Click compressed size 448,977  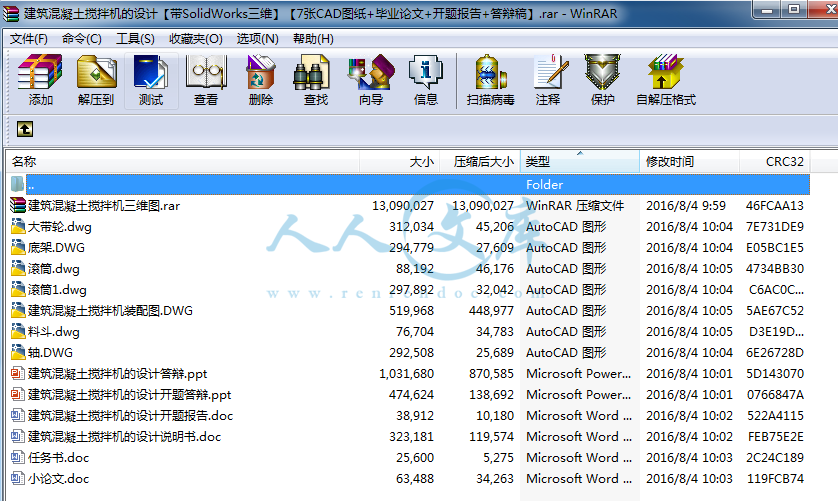click(491, 311)
